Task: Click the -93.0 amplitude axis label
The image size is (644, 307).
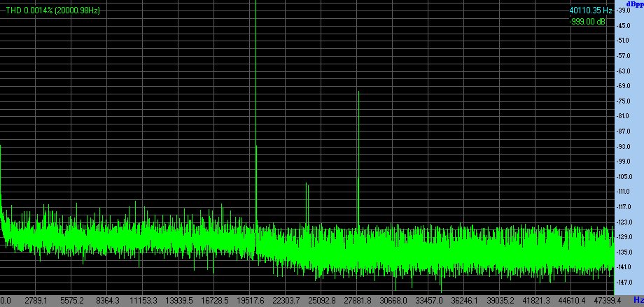Action: [624, 147]
